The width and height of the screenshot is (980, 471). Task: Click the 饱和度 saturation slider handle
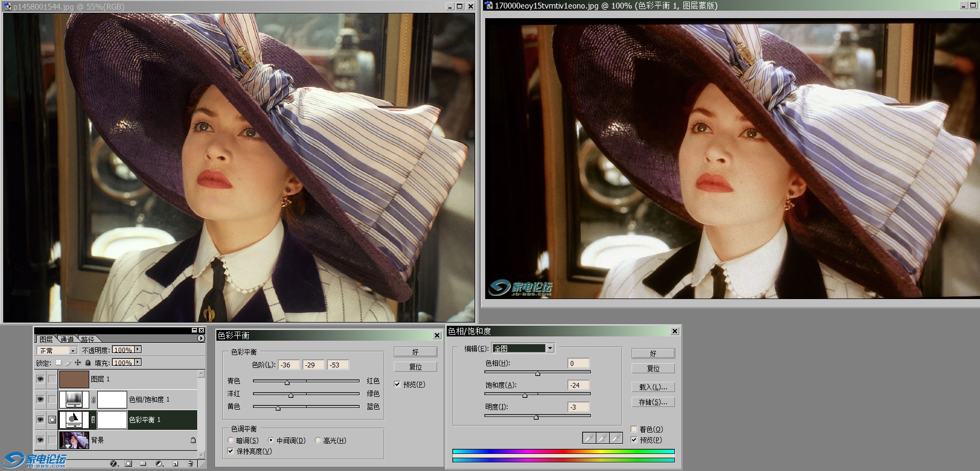coord(525,396)
